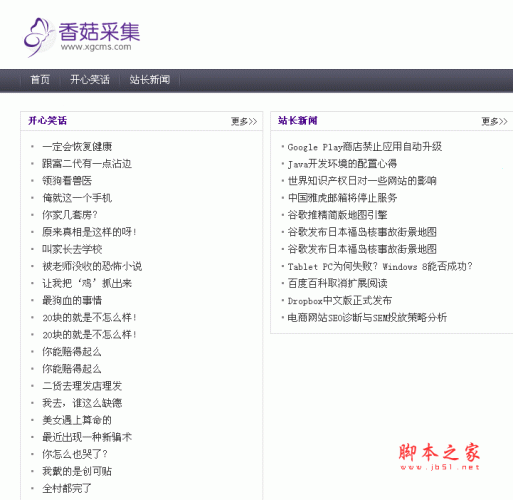Open news 电商网站SEO诊断与SEM投放策略分析
Image resolution: width=513 pixels, height=500 pixels.
coord(367,318)
